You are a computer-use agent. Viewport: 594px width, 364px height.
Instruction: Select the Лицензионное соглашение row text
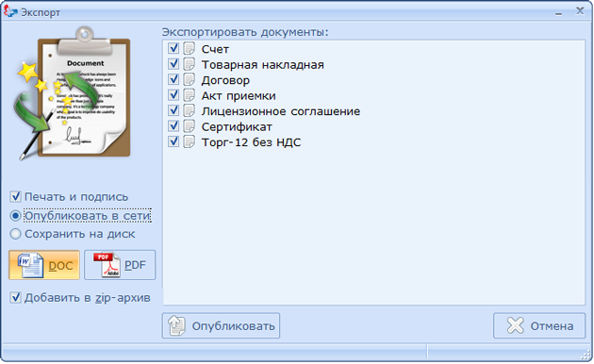281,111
